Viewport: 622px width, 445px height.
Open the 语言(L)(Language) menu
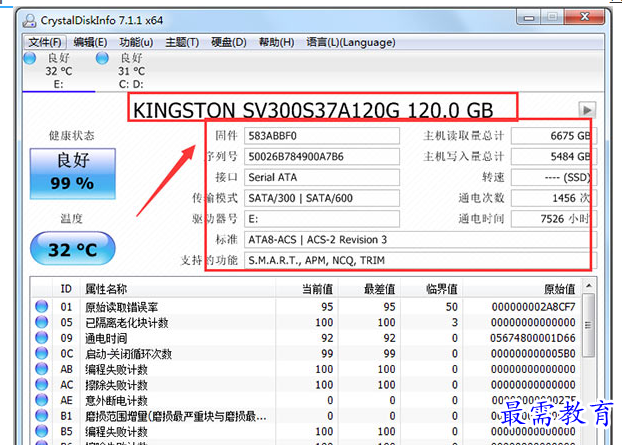[351, 42]
